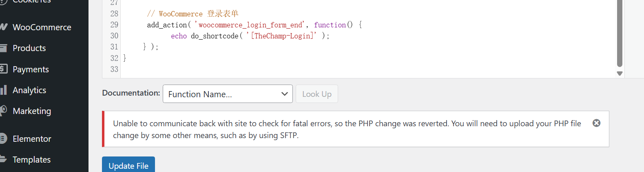The width and height of the screenshot is (644, 172).
Task: Click the WooCommerce comment on line 28
Action: click(193, 14)
